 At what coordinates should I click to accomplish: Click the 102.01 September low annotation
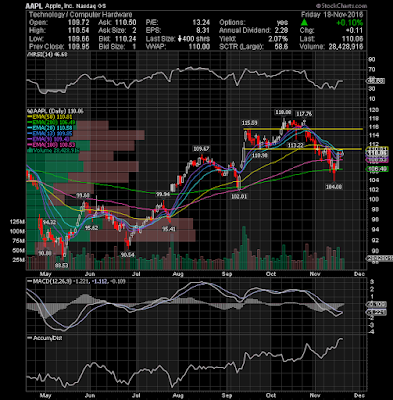click(239, 197)
